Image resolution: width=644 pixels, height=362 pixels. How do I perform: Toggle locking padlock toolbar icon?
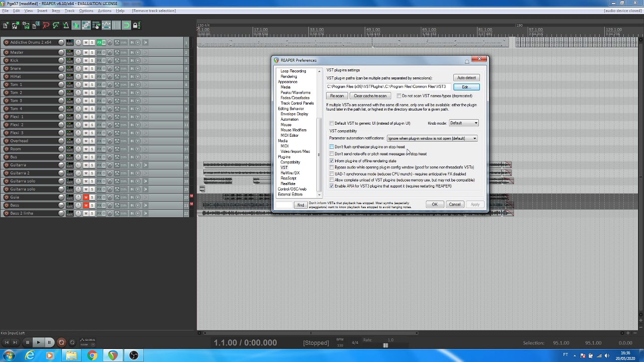136,25
